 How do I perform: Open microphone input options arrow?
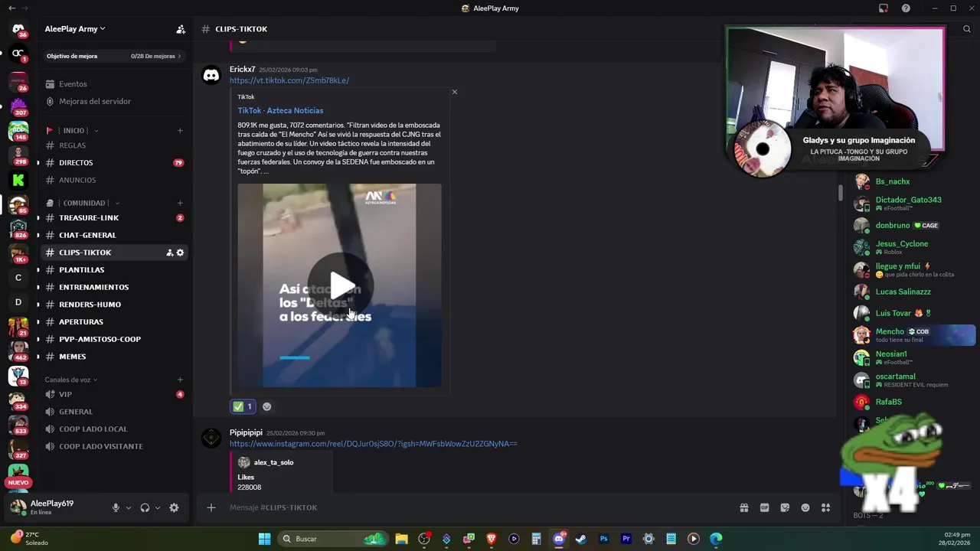[x=128, y=507]
